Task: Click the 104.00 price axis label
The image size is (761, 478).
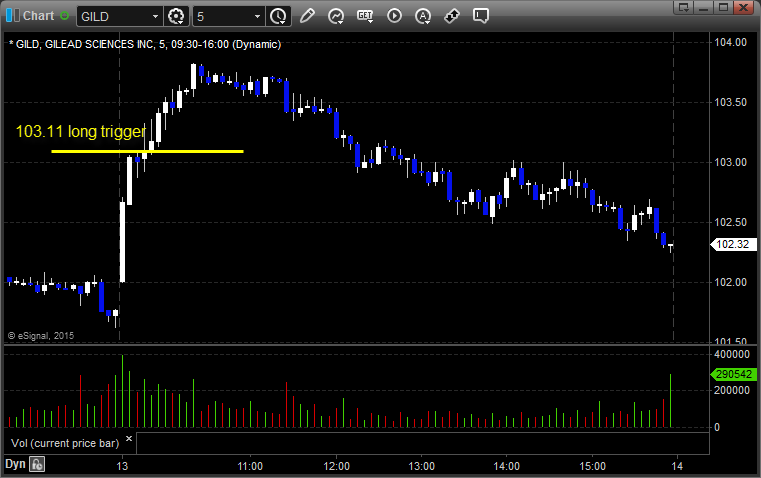Action: tap(730, 42)
